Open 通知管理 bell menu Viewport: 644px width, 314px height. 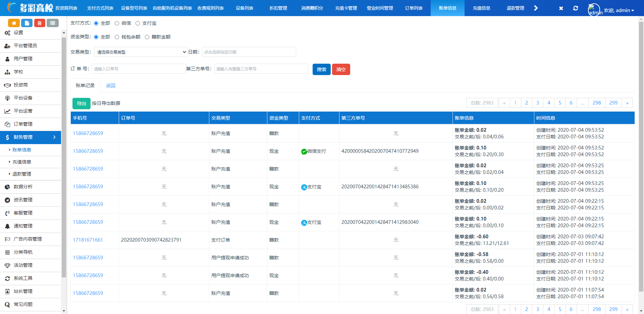pyautogui.click(x=31, y=226)
